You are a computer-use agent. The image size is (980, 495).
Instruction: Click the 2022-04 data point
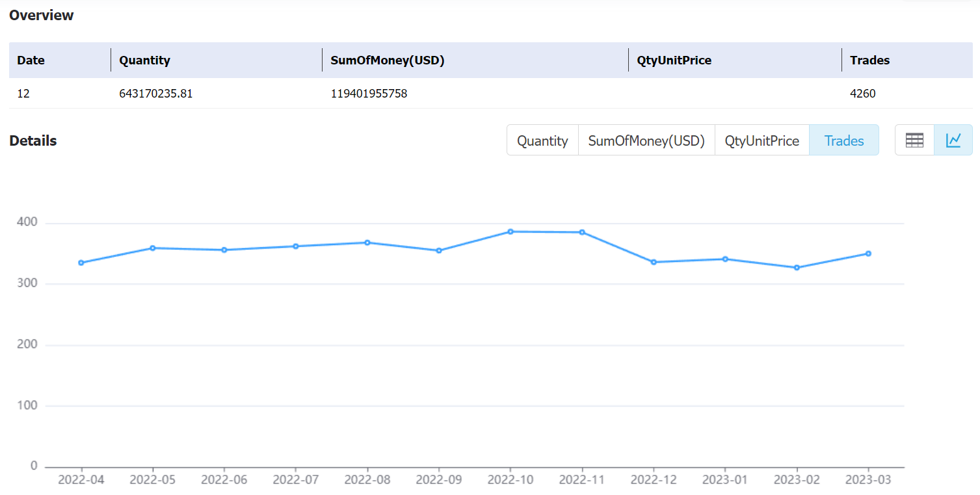tap(81, 263)
